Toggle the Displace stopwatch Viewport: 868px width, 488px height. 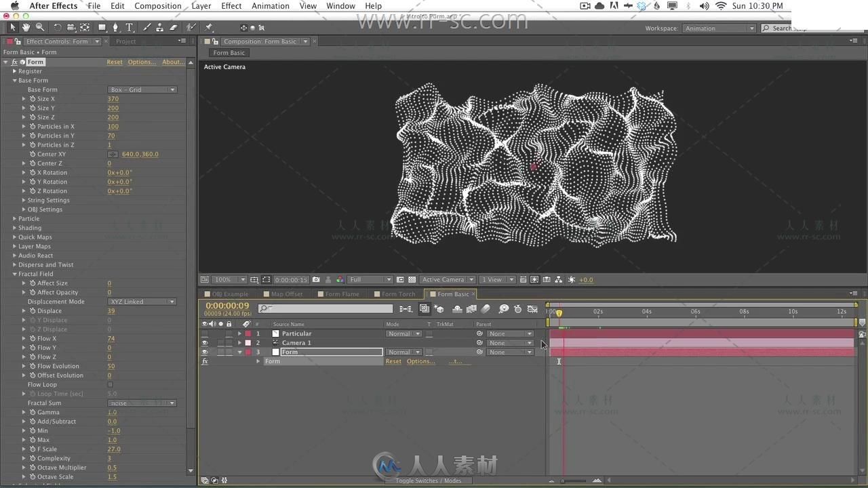coord(32,311)
